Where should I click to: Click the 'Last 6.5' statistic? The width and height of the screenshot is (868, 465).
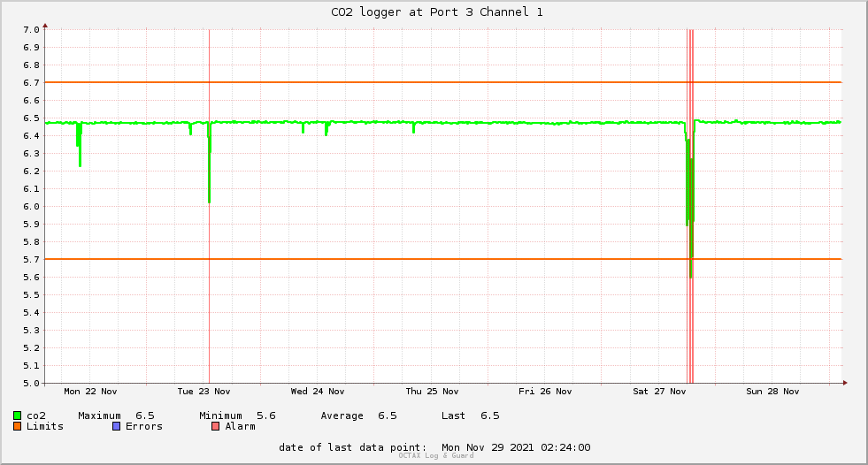[x=471, y=415]
